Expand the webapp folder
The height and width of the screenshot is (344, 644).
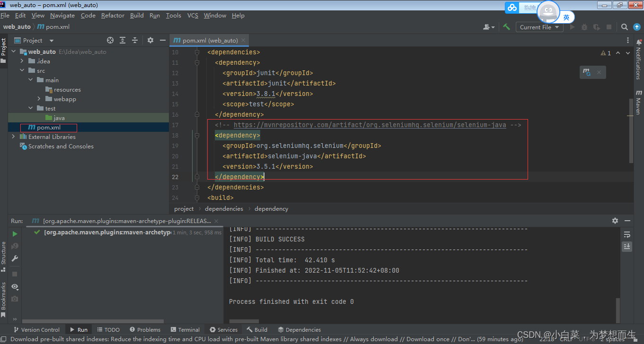point(39,99)
